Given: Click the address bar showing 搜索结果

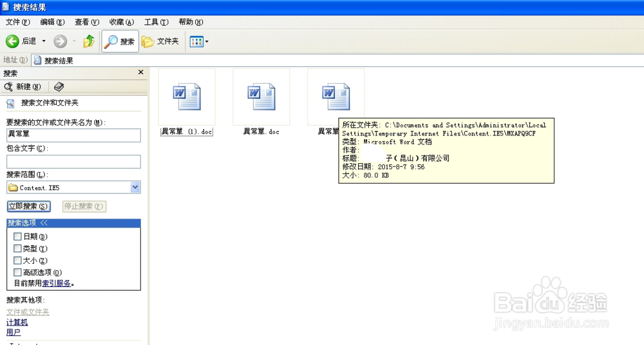Looking at the screenshot, I should pos(337,61).
